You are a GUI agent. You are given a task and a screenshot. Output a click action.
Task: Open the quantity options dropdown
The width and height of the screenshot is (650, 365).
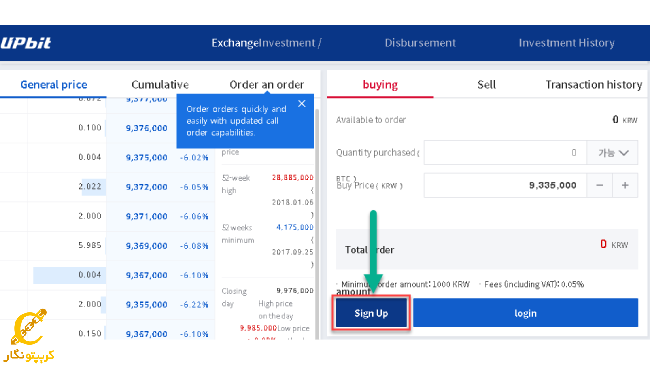pos(612,153)
